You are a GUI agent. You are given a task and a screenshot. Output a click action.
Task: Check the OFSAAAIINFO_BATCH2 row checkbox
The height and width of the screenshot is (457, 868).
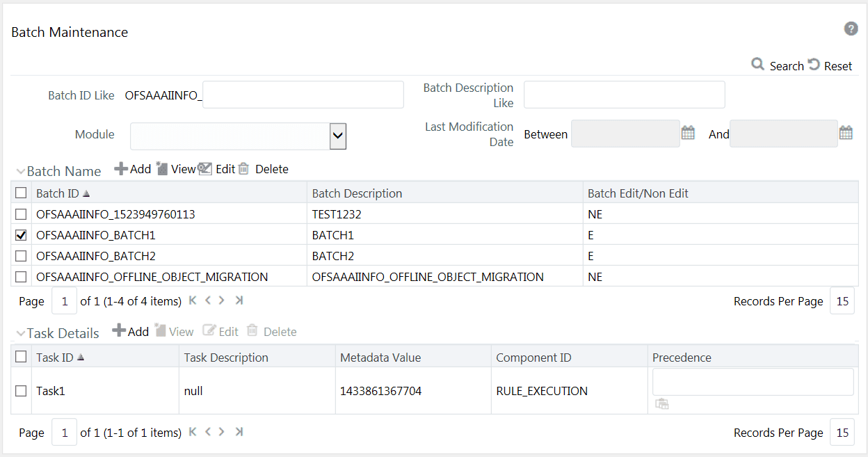[x=21, y=256]
